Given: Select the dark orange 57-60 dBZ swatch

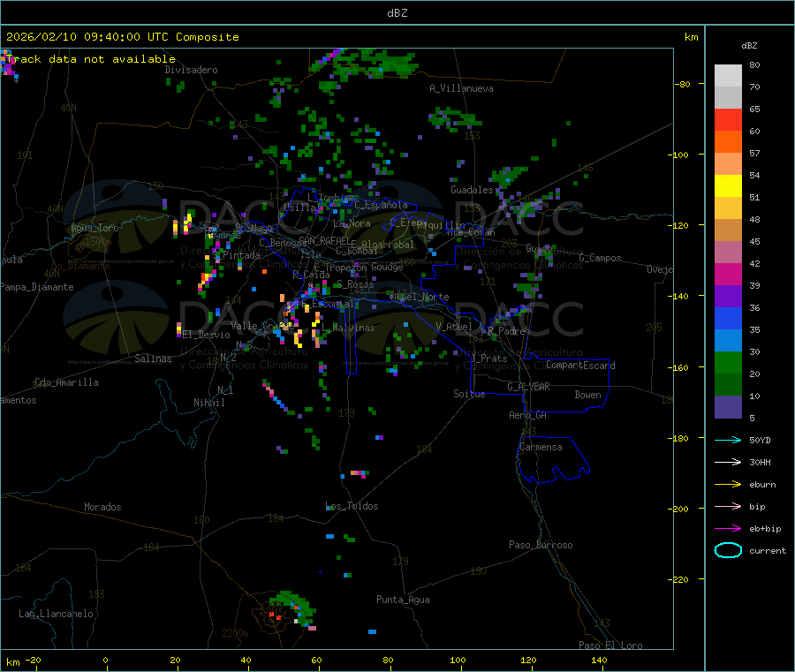Looking at the screenshot, I should tap(728, 141).
